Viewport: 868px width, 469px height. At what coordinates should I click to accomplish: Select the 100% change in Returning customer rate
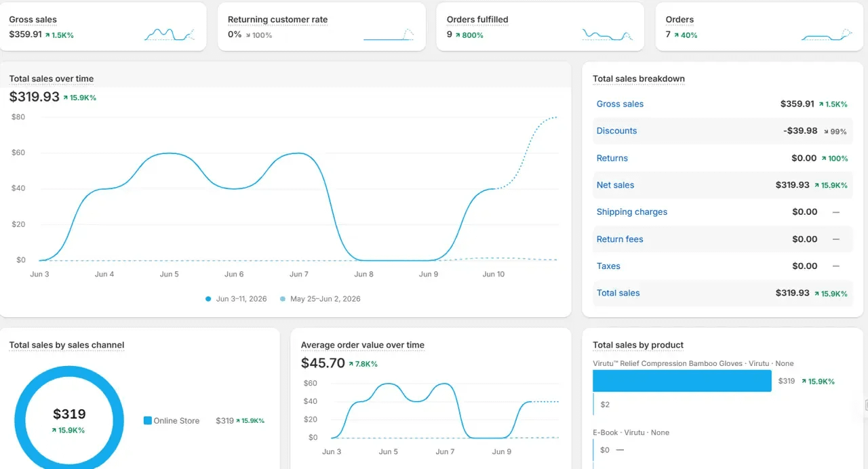(x=258, y=35)
